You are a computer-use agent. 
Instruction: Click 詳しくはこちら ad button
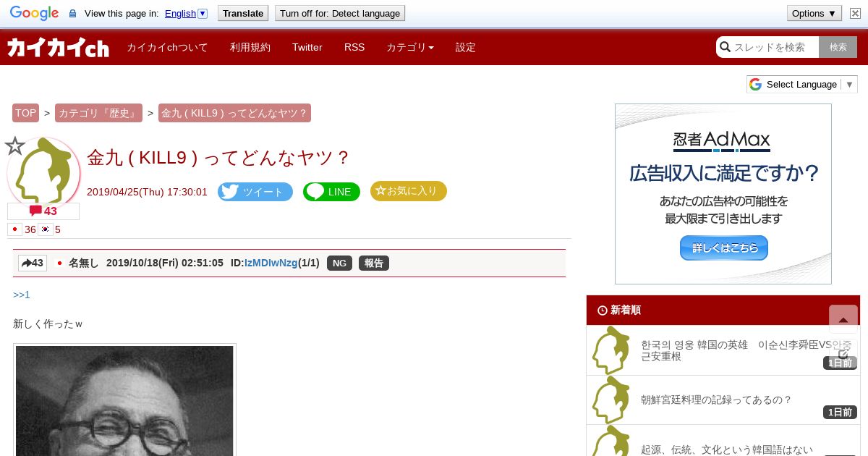click(723, 248)
